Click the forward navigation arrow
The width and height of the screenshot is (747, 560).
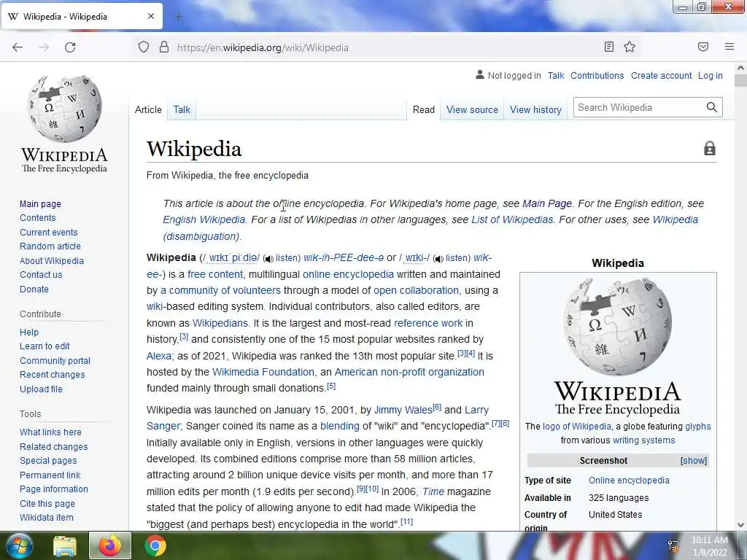44,47
